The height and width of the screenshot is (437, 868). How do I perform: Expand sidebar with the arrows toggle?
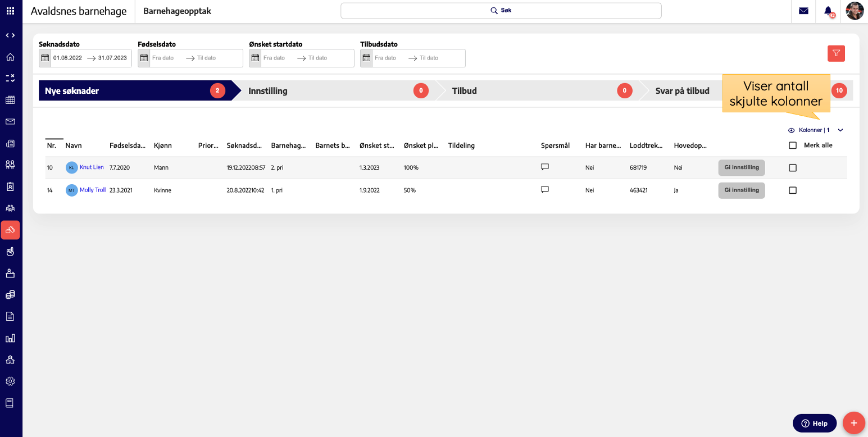pos(10,35)
